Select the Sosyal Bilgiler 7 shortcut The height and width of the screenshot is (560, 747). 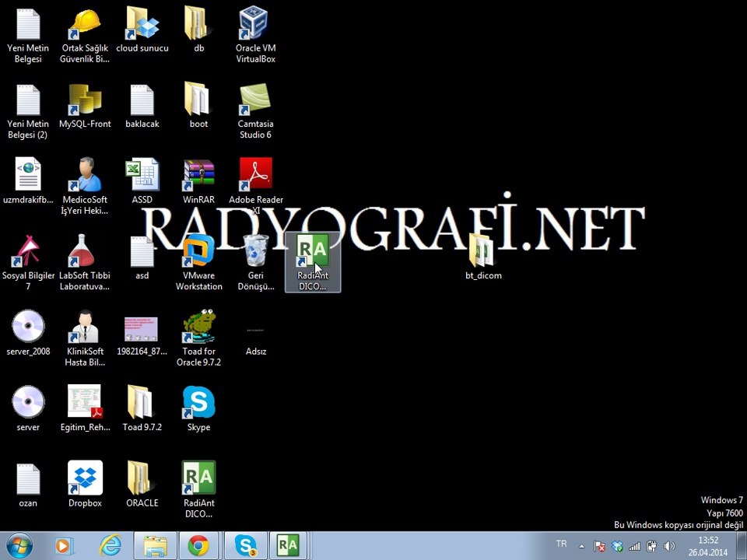tap(28, 262)
